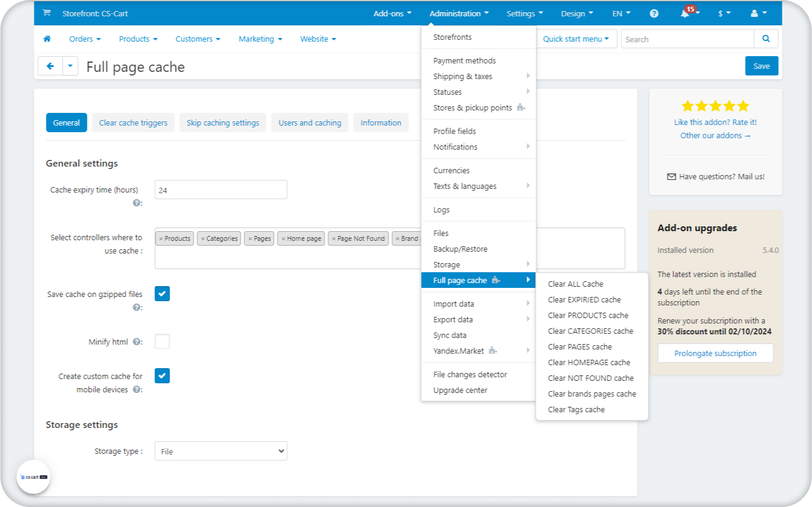Expand the Orders menu
The width and height of the screenshot is (812, 507).
pyautogui.click(x=85, y=39)
